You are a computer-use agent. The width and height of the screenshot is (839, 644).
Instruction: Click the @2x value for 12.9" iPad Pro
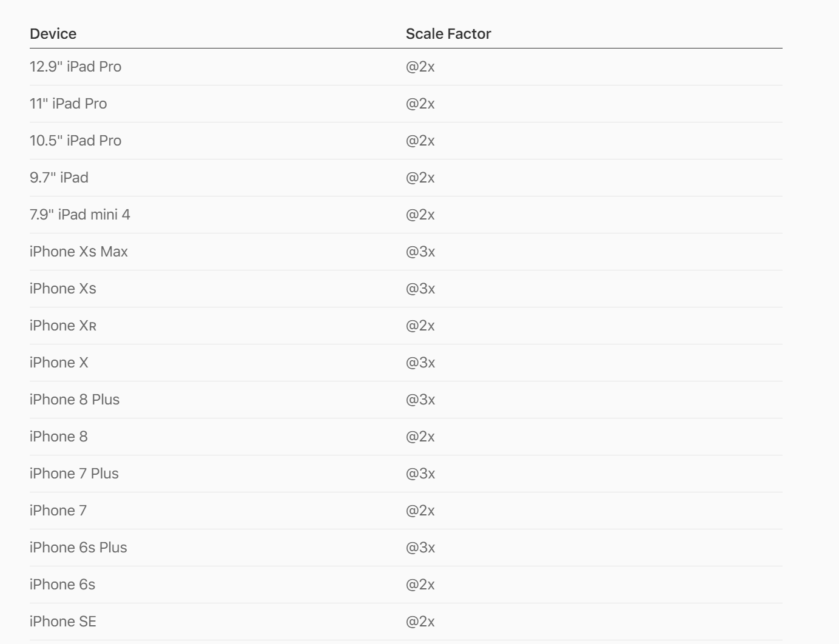pyautogui.click(x=420, y=67)
